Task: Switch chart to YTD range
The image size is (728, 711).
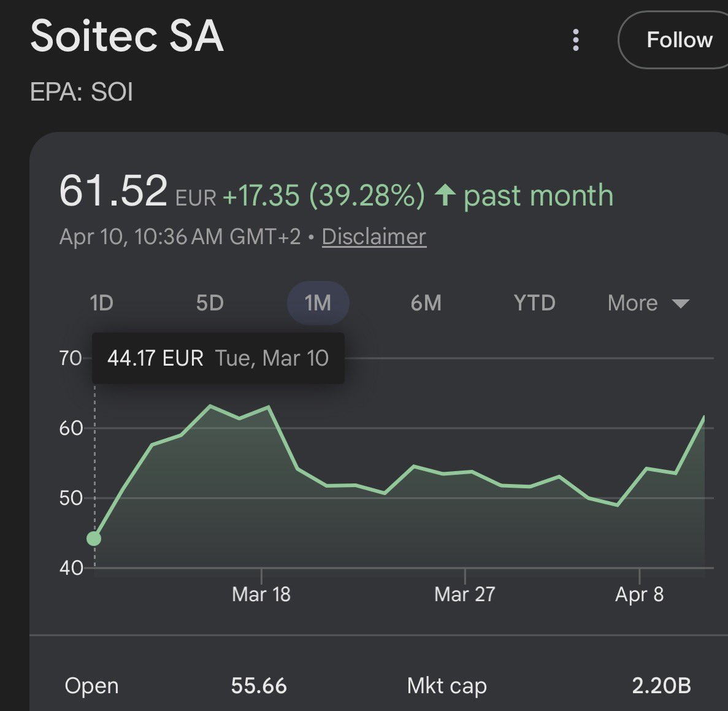Action: (x=534, y=303)
